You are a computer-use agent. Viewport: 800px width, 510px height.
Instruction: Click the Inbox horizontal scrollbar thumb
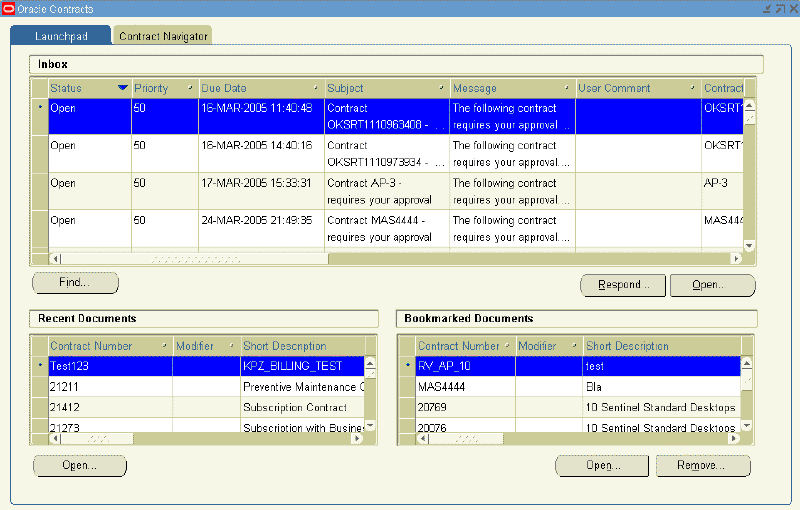195,259
